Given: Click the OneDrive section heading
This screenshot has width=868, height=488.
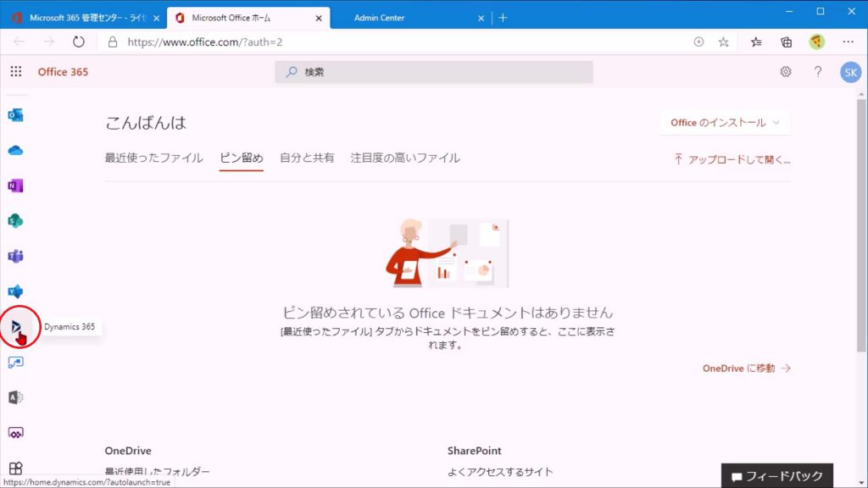Looking at the screenshot, I should [128, 451].
